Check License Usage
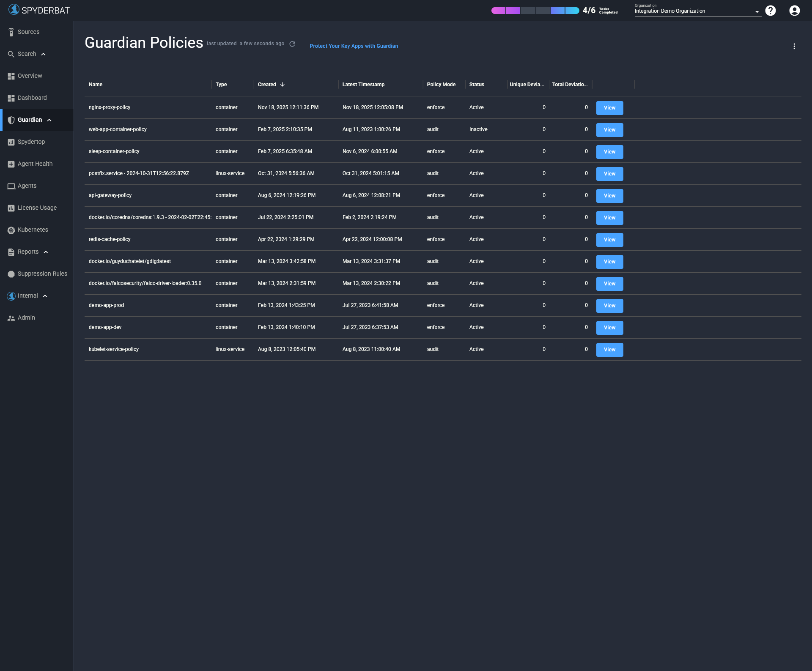The height and width of the screenshot is (671, 812). [x=37, y=208]
